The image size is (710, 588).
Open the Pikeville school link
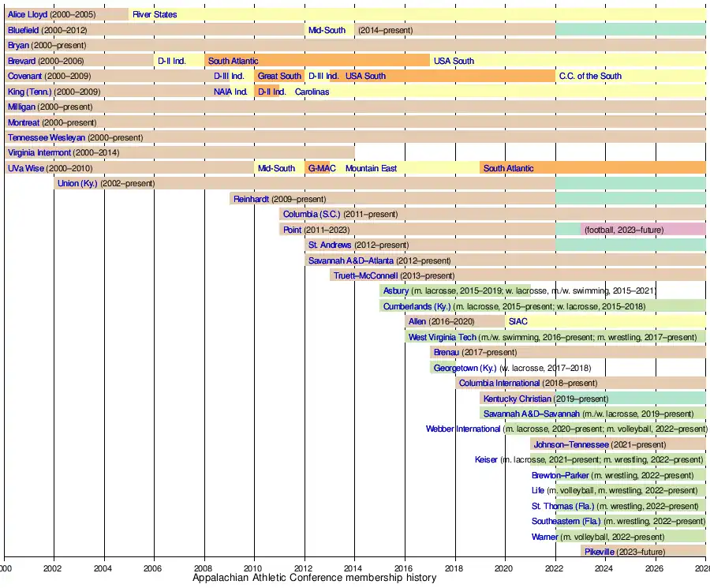click(x=599, y=552)
